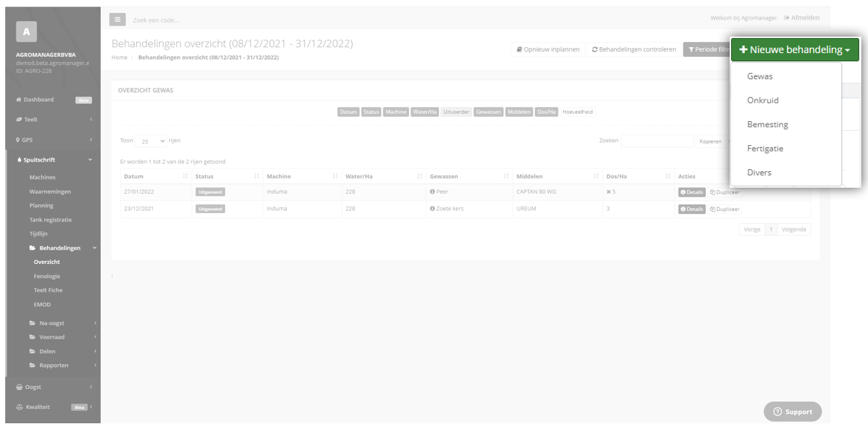This screenshot has width=868, height=436.
Task: Toggle the Gewassen column visibility
Action: [x=488, y=112]
